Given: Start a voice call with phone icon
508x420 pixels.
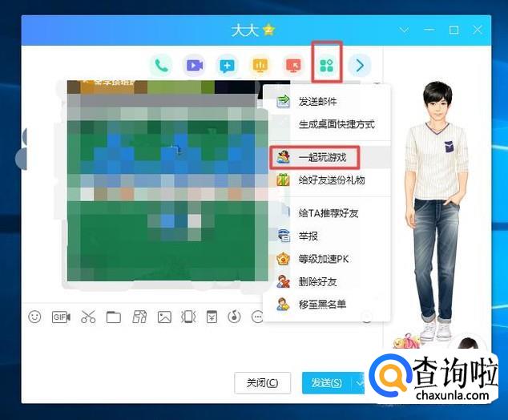Looking at the screenshot, I should click(x=161, y=65).
